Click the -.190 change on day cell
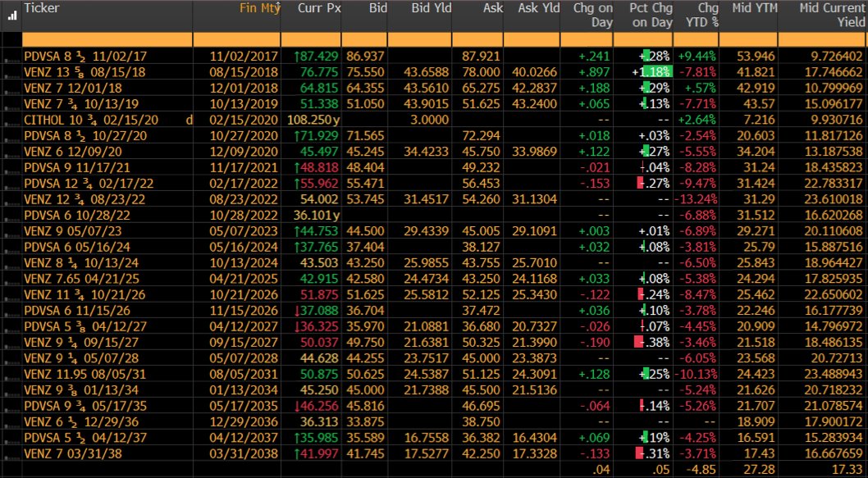868x478 pixels. (x=596, y=343)
